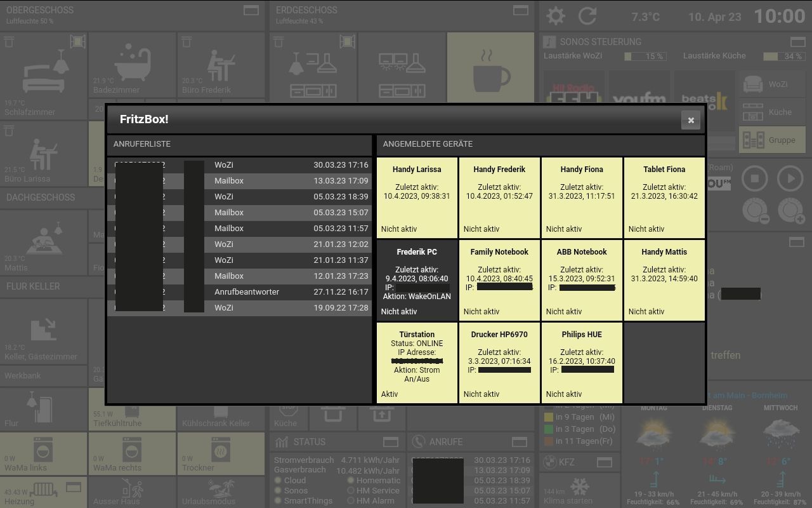The height and width of the screenshot is (508, 812).
Task: Select the Family Notebook device tile
Action: pyautogui.click(x=499, y=280)
